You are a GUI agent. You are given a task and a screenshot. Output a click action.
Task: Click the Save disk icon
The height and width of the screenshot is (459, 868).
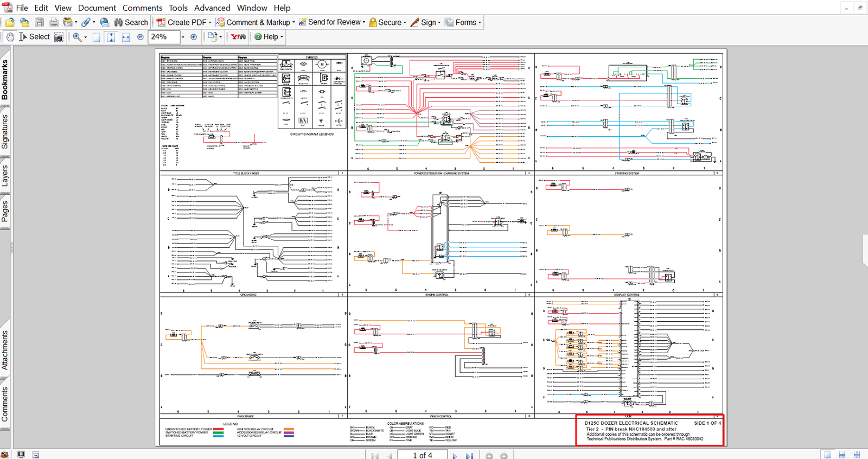[40, 22]
